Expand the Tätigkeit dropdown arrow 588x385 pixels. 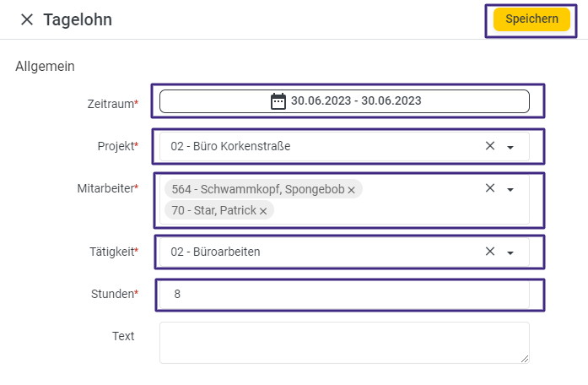coord(510,253)
